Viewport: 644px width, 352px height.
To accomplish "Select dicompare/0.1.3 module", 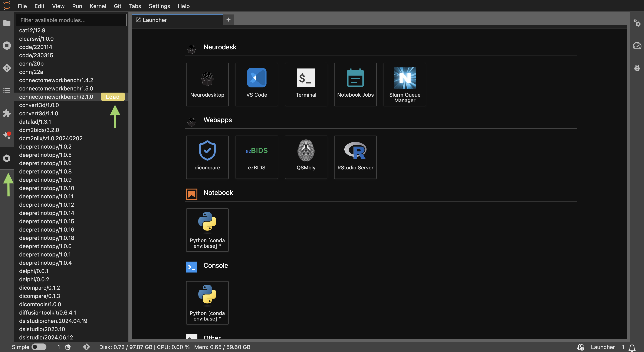I will pyautogui.click(x=39, y=296).
